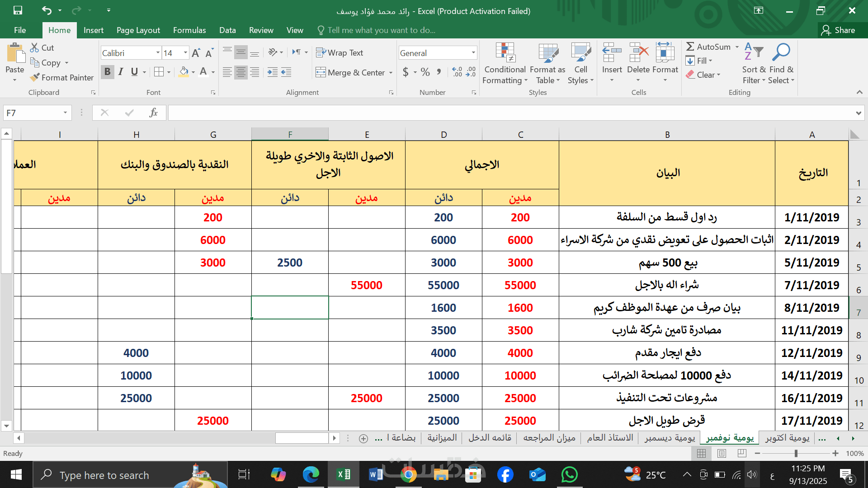Click the Insert Function fx icon
This screenshot has width=868, height=488.
153,113
